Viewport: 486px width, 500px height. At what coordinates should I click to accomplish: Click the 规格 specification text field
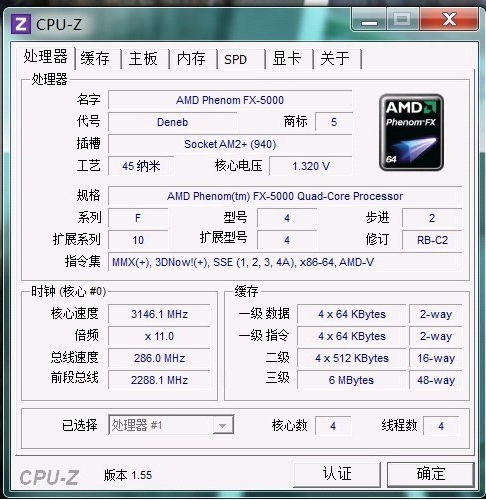click(x=285, y=196)
